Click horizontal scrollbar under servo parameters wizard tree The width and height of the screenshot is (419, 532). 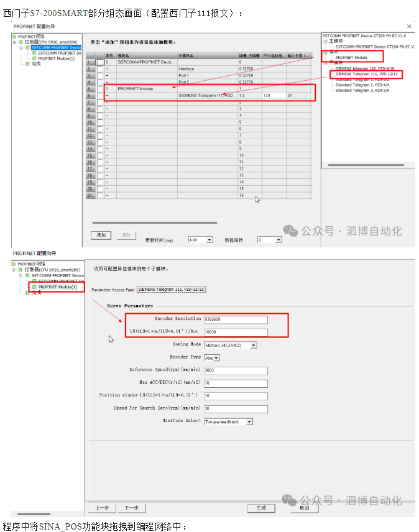click(34, 514)
